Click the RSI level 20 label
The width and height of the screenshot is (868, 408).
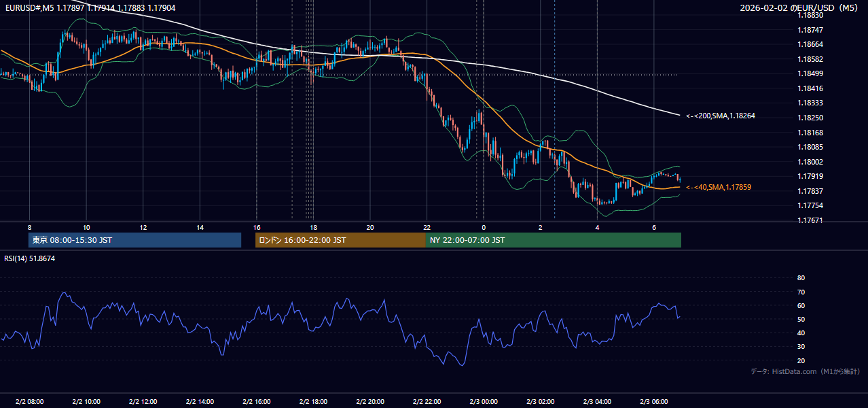801,360
